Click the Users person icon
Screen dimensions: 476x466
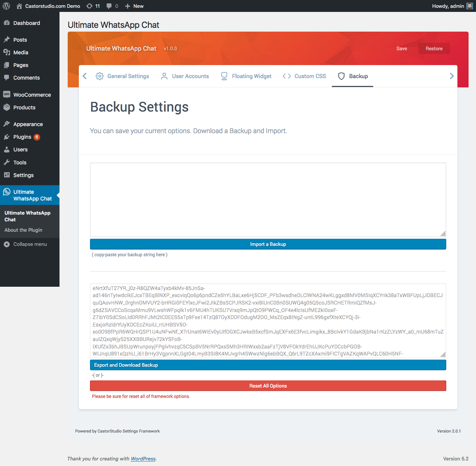7,150
